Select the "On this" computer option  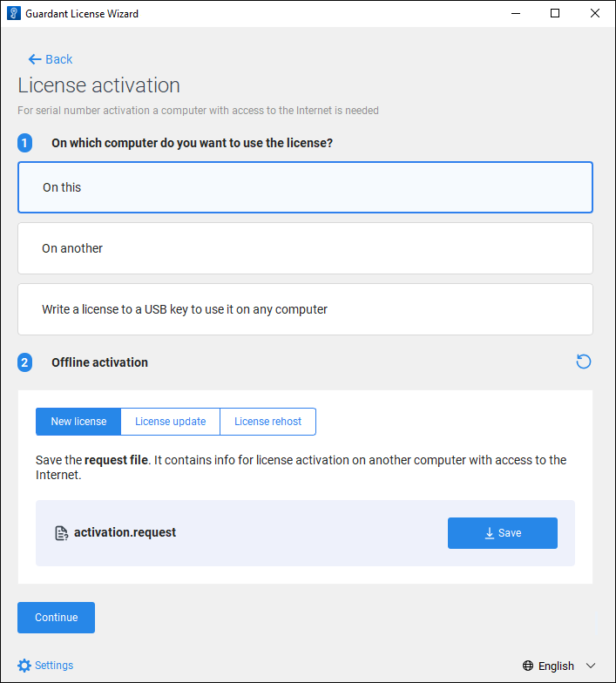tap(305, 187)
